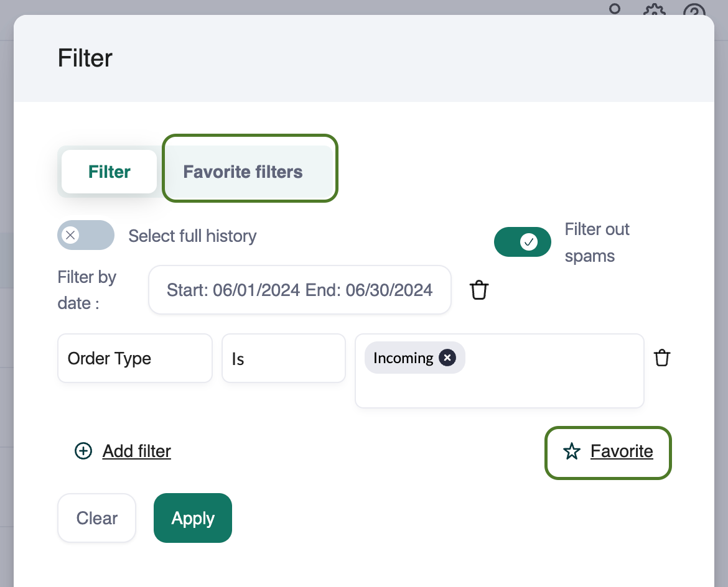Remove the Incoming tag using its x icon
The image size is (728, 587).
point(447,358)
